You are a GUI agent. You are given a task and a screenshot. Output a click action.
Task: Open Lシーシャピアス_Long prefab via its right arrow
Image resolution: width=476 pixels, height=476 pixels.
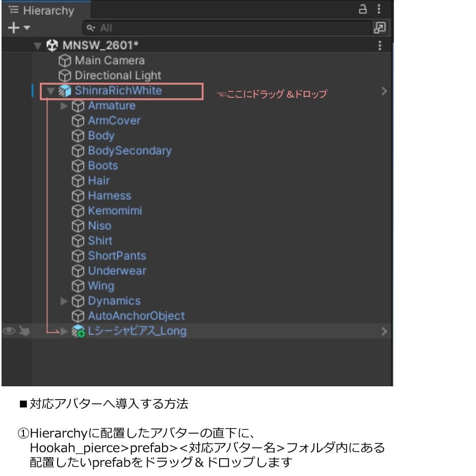click(x=384, y=331)
